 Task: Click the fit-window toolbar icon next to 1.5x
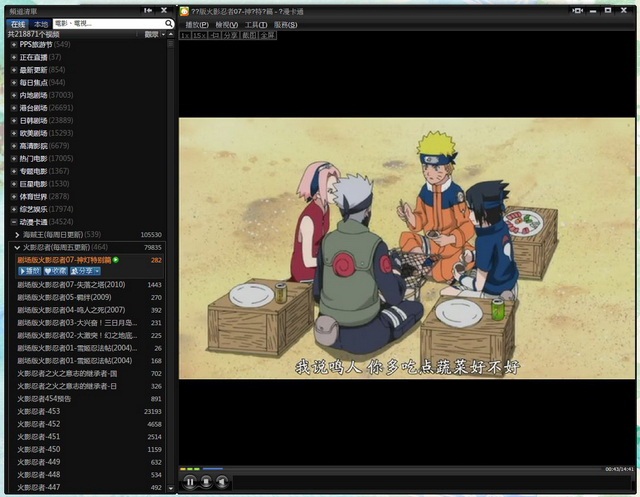pyautogui.click(x=214, y=36)
